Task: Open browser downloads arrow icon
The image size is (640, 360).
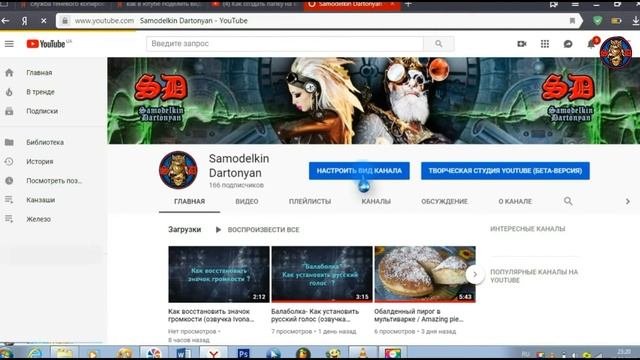Action: 636,20
